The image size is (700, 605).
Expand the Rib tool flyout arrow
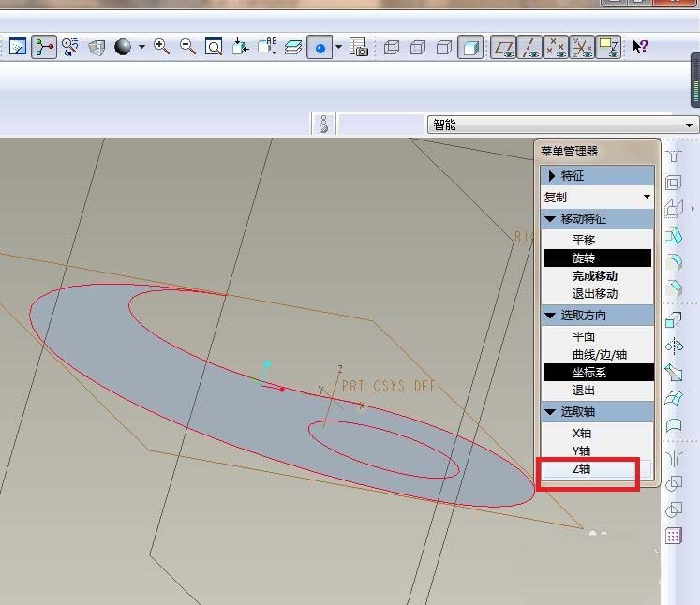tap(693, 208)
